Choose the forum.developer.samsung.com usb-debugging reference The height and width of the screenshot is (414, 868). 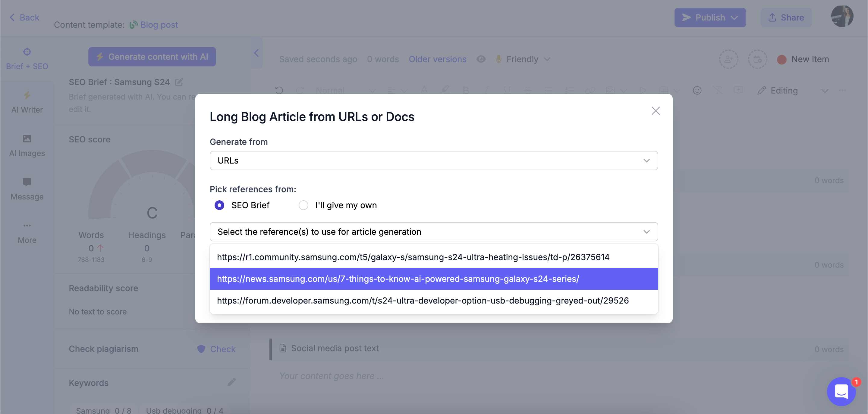(434, 300)
